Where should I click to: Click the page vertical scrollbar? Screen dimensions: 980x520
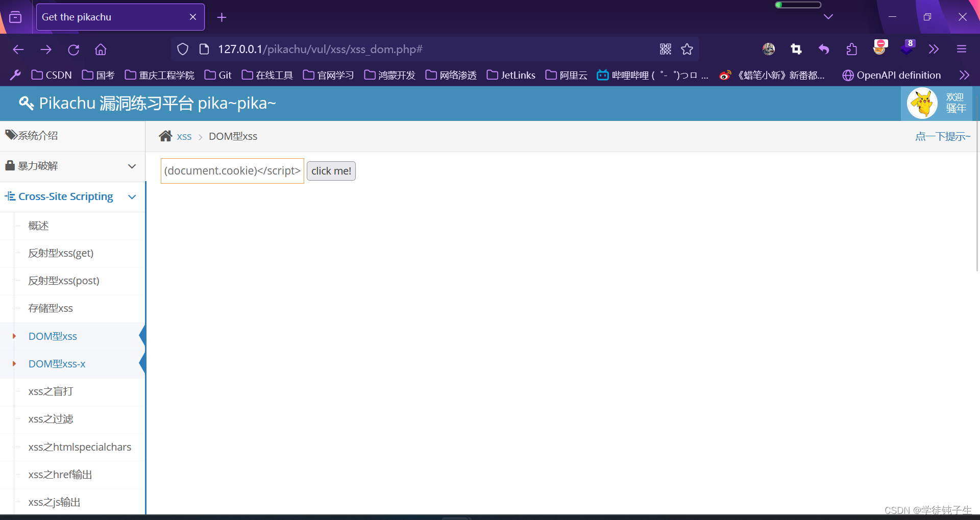pos(977,196)
